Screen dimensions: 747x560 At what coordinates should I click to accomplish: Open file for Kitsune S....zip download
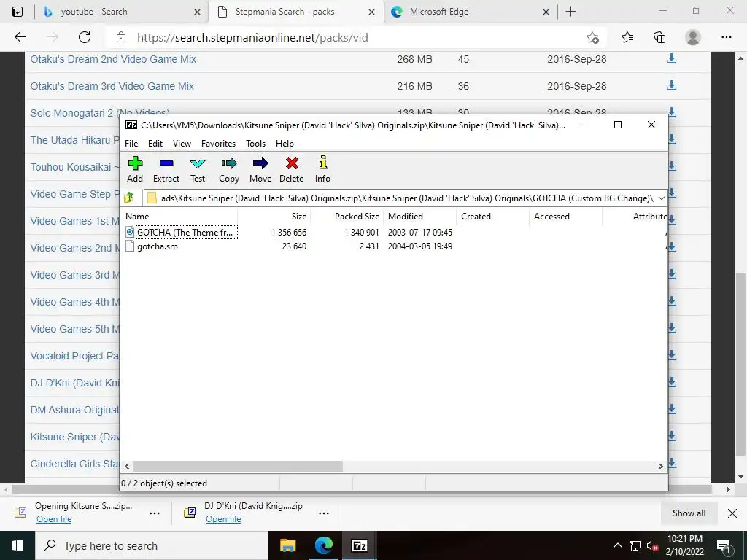(54, 519)
